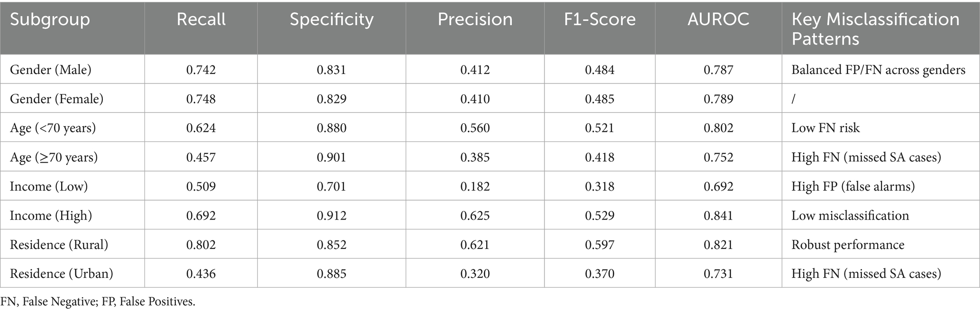
Task: Select the Specificity column header
Action: 332,19
